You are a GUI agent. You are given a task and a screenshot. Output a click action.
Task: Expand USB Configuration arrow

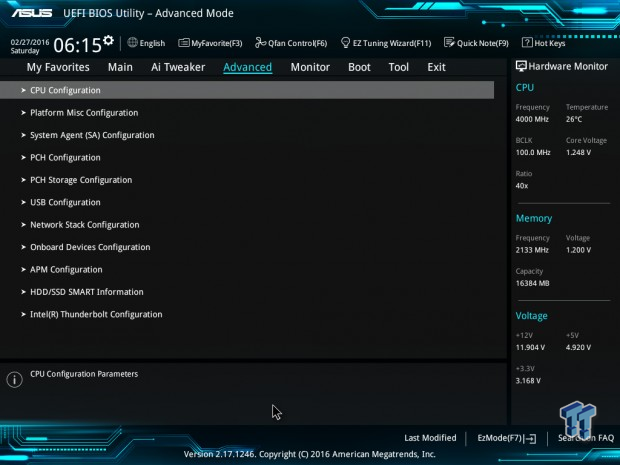(23, 202)
